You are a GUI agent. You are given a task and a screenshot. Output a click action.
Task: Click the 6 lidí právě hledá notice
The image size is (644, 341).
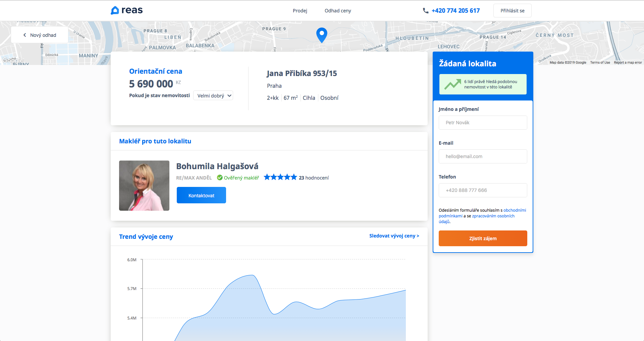point(483,84)
